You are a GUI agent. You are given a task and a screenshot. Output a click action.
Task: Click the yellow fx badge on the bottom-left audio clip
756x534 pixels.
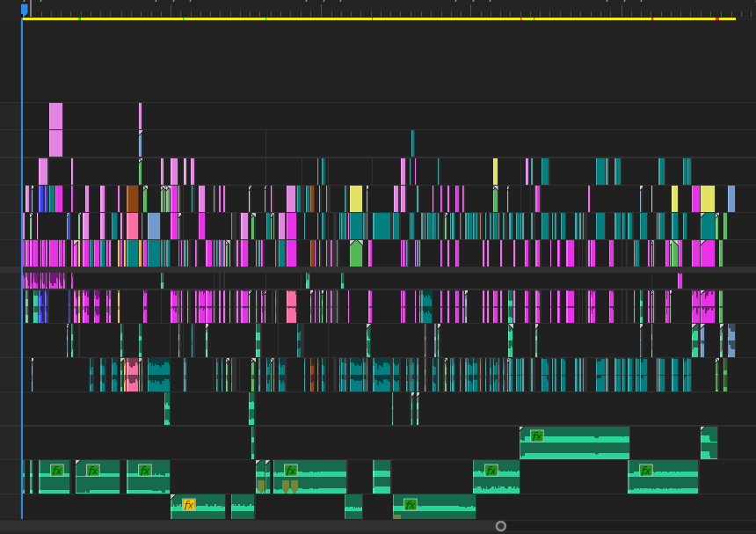click(x=188, y=504)
